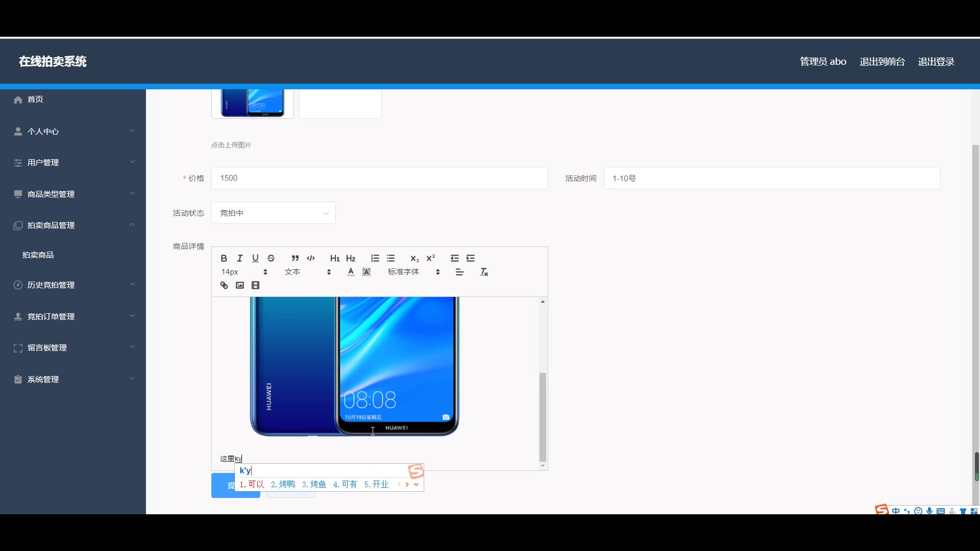Screen dimensions: 980x551
Task: Open the 标准字体 font family dropdown
Action: pyautogui.click(x=413, y=272)
